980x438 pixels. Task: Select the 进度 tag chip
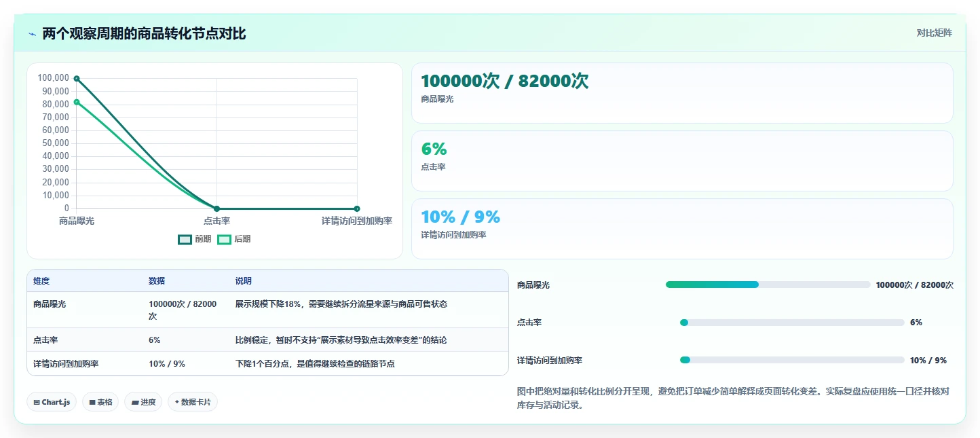(143, 402)
